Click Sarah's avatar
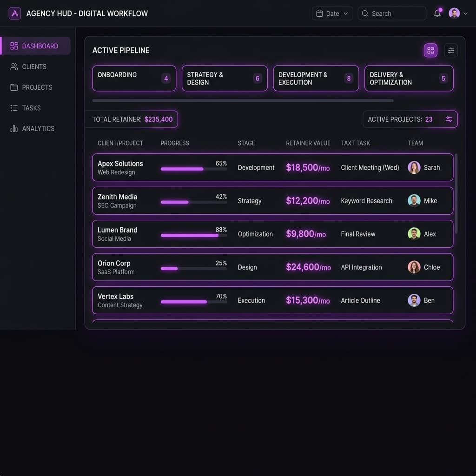476x476 pixels. [x=414, y=167]
